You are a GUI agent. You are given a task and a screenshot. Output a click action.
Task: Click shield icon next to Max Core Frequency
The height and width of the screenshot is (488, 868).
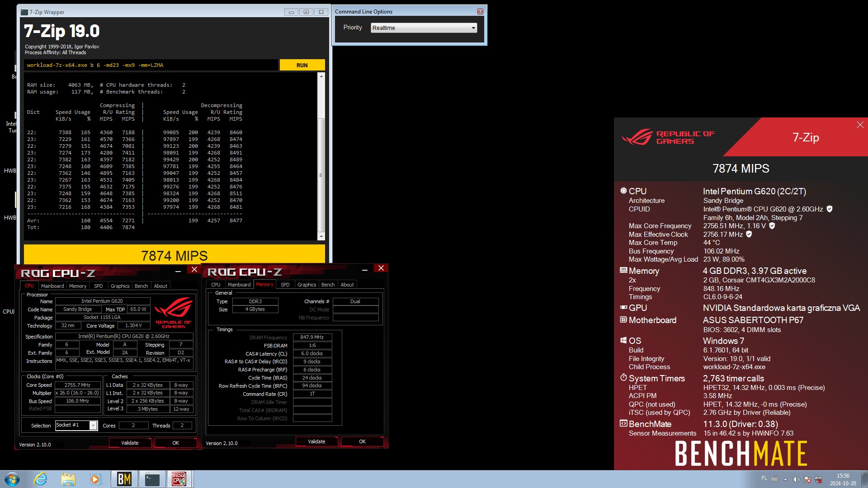pos(772,225)
